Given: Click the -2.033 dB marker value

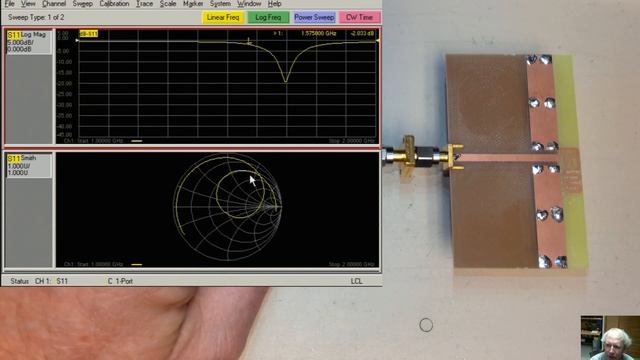Looking at the screenshot, I should 362,33.
